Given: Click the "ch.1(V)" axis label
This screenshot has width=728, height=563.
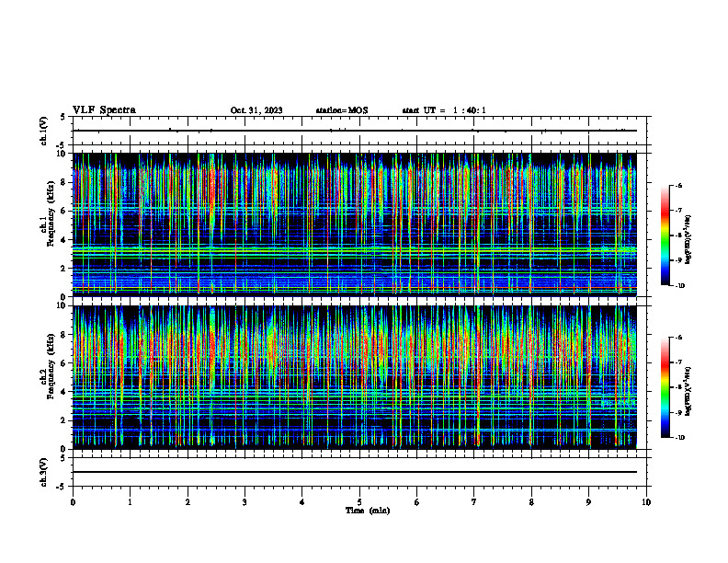Looking at the screenshot, I should 44,131.
